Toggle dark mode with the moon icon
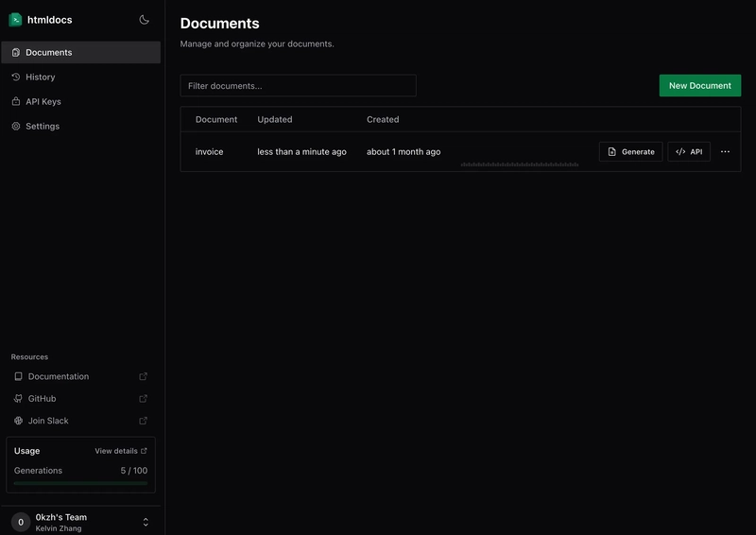 tap(144, 20)
